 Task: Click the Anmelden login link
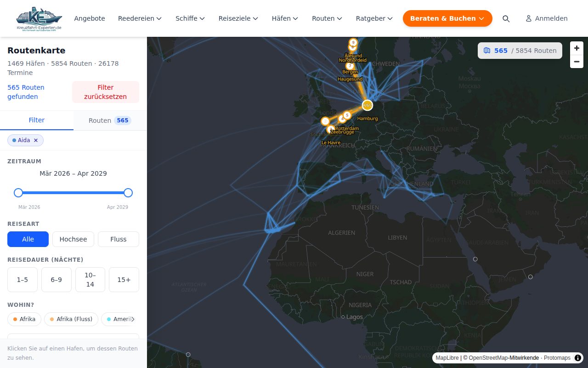point(547,18)
